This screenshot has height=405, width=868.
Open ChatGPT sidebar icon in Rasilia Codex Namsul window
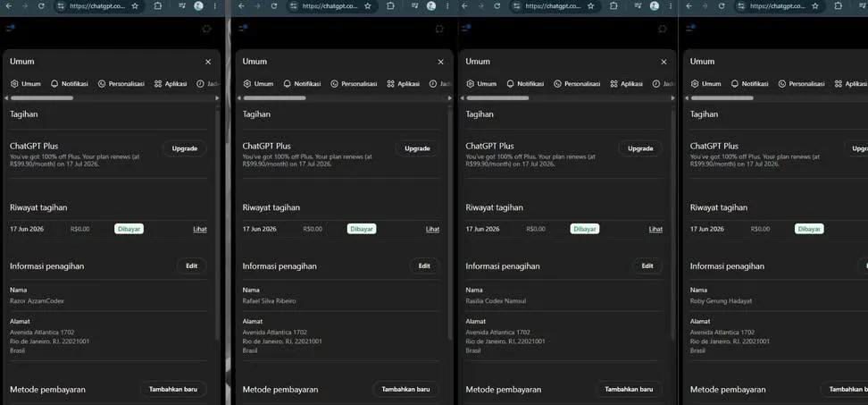[x=466, y=28]
